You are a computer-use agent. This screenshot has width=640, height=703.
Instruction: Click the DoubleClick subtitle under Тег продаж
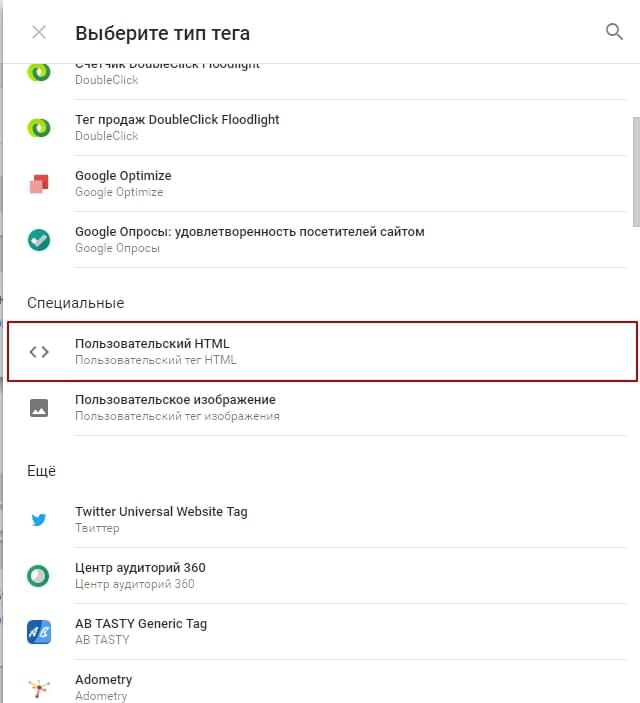(x=107, y=136)
